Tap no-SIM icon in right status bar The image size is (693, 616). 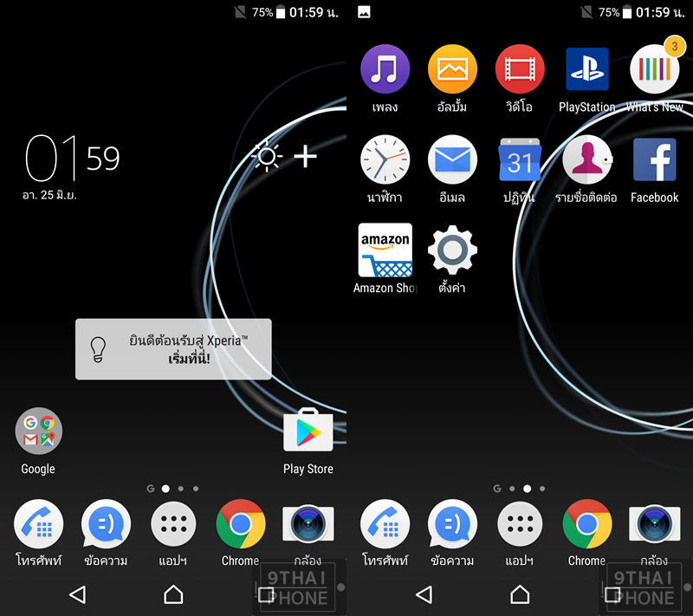[586, 12]
